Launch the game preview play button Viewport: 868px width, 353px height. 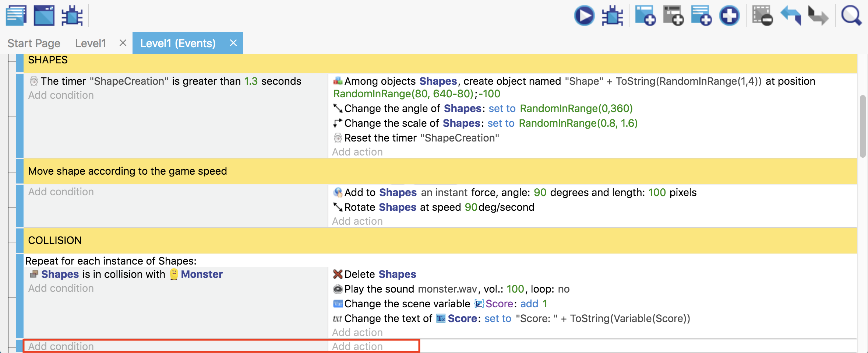584,16
